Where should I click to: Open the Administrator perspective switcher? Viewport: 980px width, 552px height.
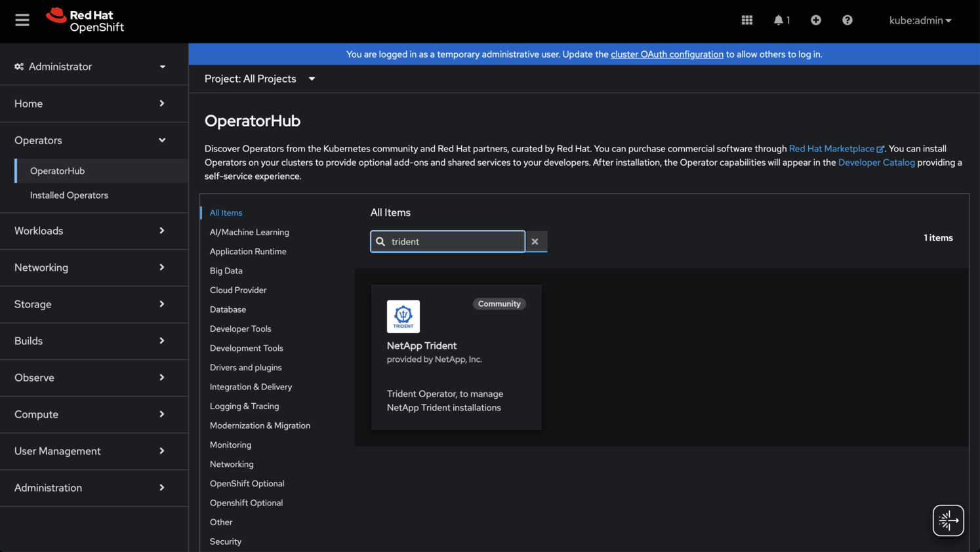tap(90, 67)
